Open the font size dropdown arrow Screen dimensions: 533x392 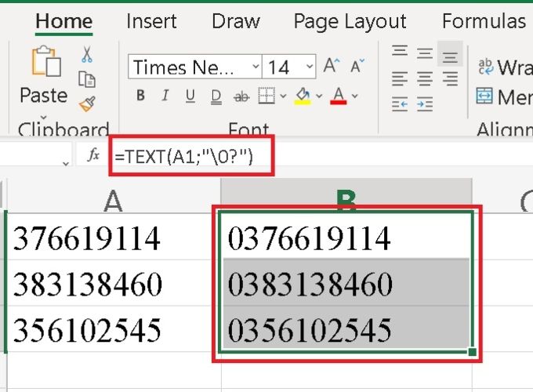point(310,67)
